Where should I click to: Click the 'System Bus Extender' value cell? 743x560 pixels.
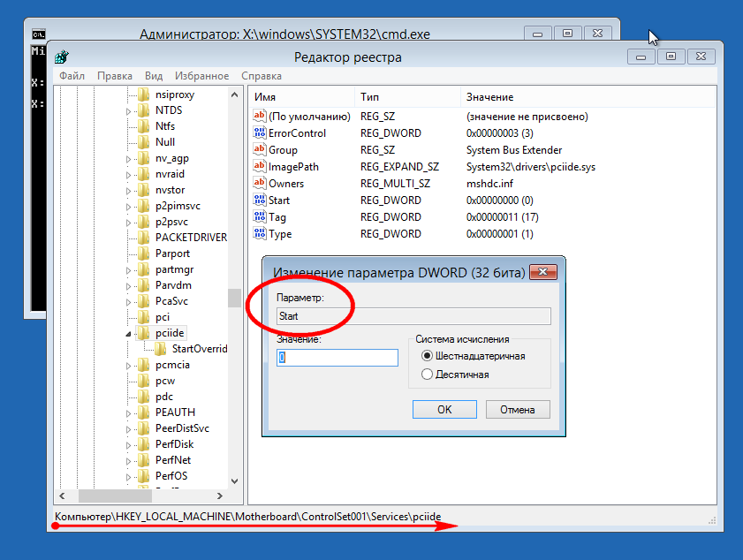tap(514, 149)
